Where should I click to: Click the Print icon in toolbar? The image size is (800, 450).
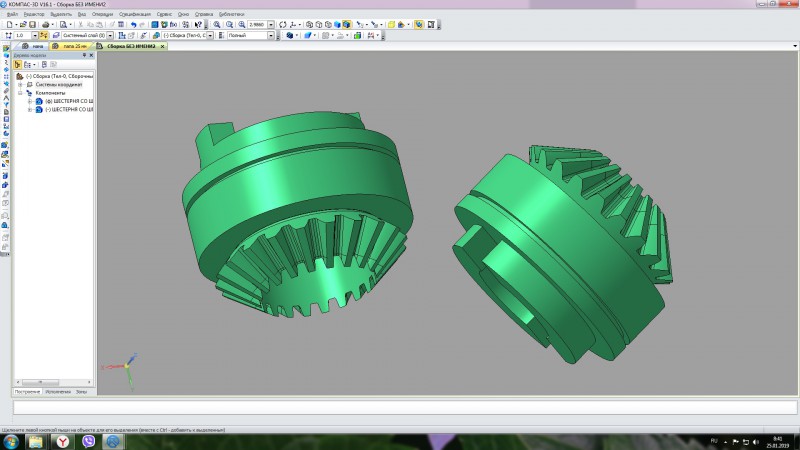[46, 24]
